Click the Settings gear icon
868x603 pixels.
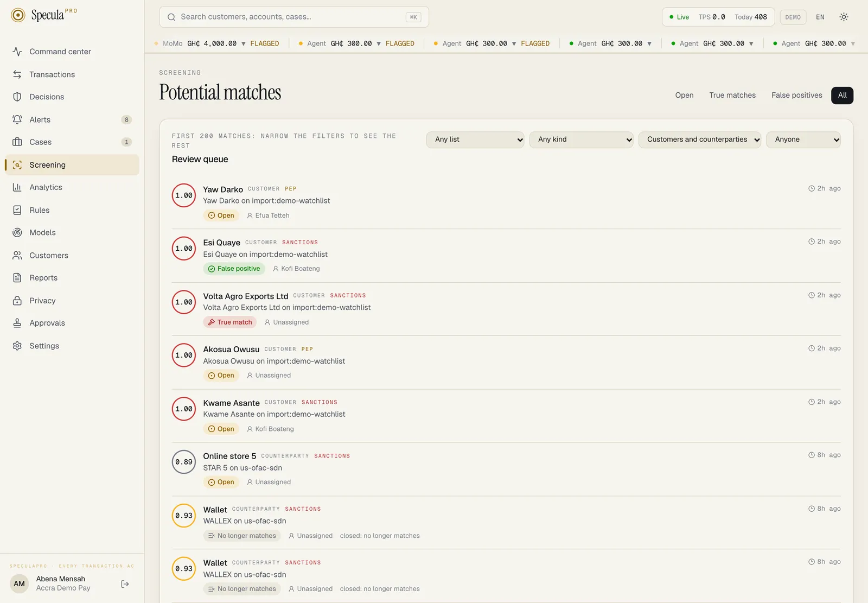[17, 346]
